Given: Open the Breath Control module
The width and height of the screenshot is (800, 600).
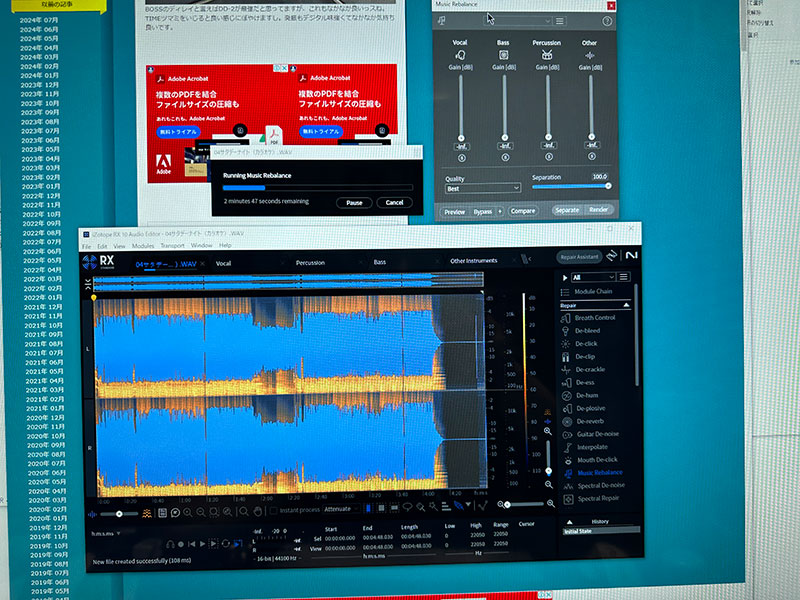Looking at the screenshot, I should point(589,318).
